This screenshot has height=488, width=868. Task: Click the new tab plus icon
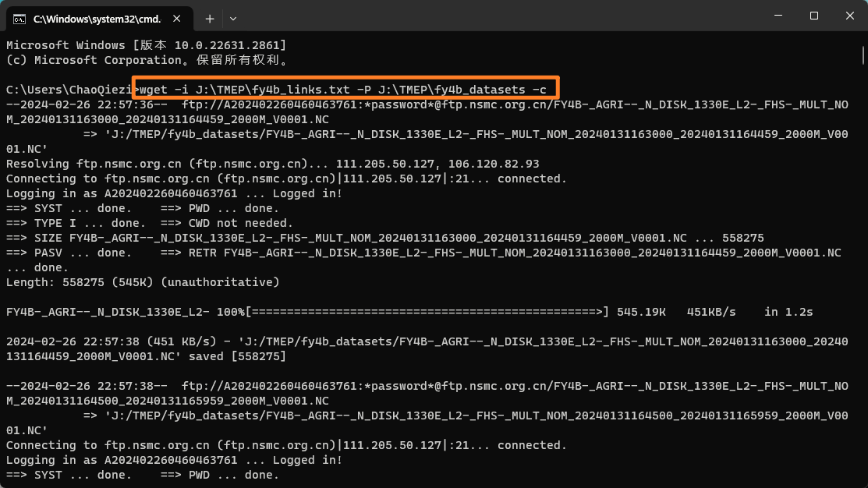[211, 18]
